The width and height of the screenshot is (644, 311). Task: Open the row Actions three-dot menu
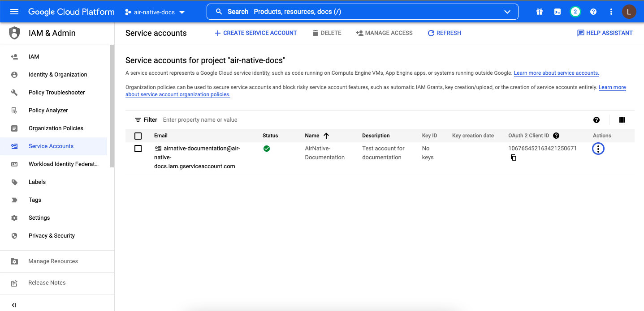(598, 149)
